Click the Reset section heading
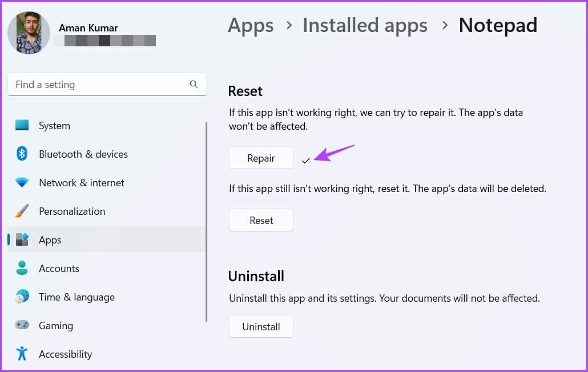 click(245, 91)
